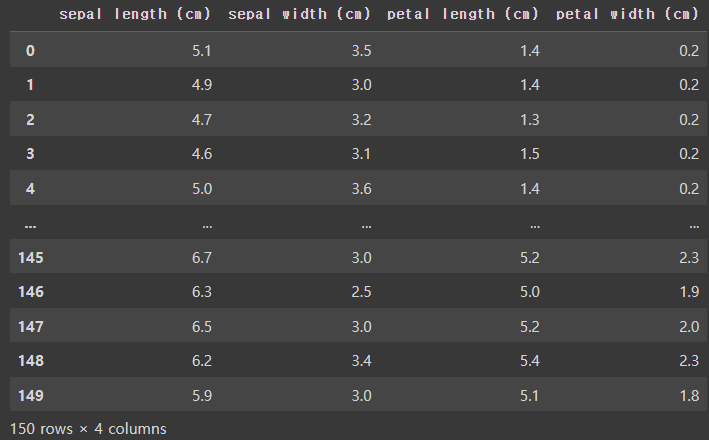The image size is (709, 440).
Task: Click sepal length value 5.1 in row 0
Action: tap(202, 51)
